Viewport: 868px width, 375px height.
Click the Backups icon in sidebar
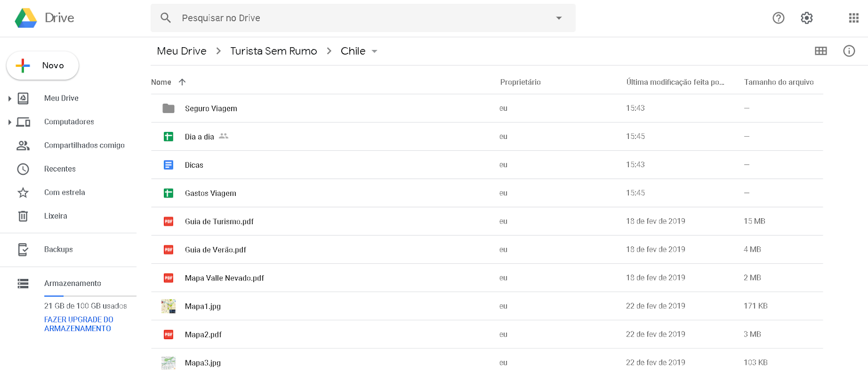pyautogui.click(x=22, y=249)
